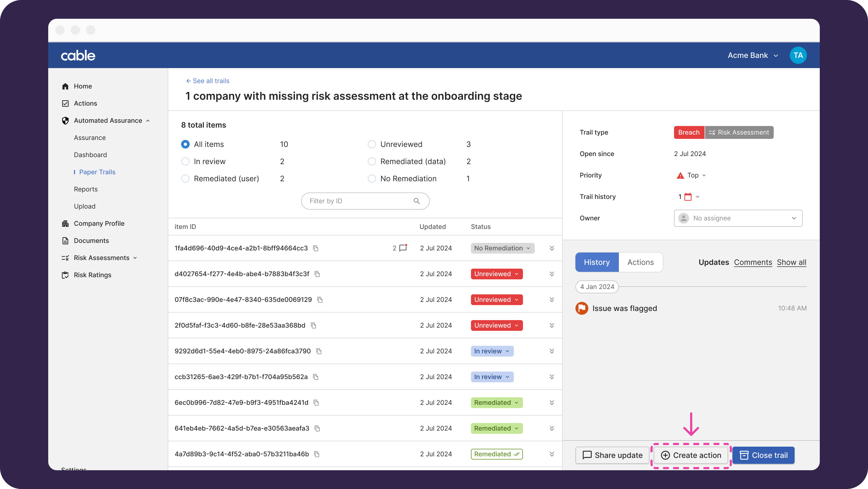Expand row details for d4027654 item
868x489 pixels.
pos(552,274)
